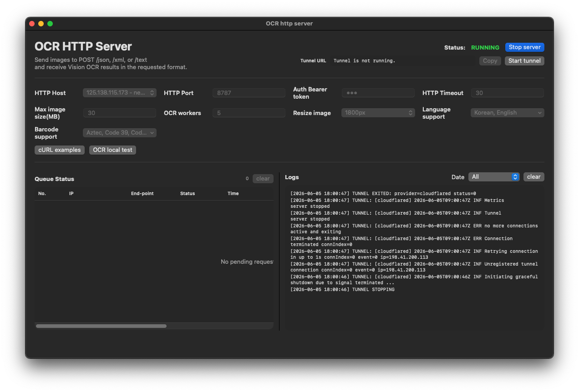Expand the Language support dropdown

(x=507, y=113)
